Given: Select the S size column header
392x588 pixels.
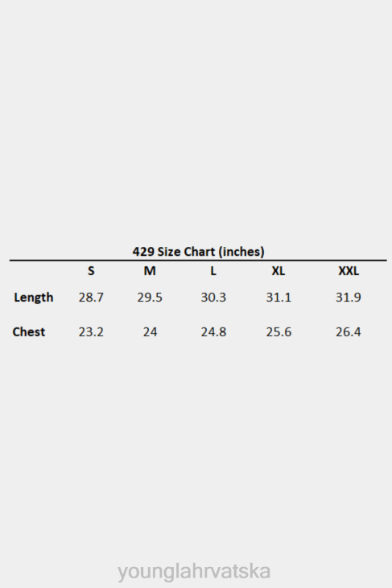Looking at the screenshot, I should (x=91, y=271).
